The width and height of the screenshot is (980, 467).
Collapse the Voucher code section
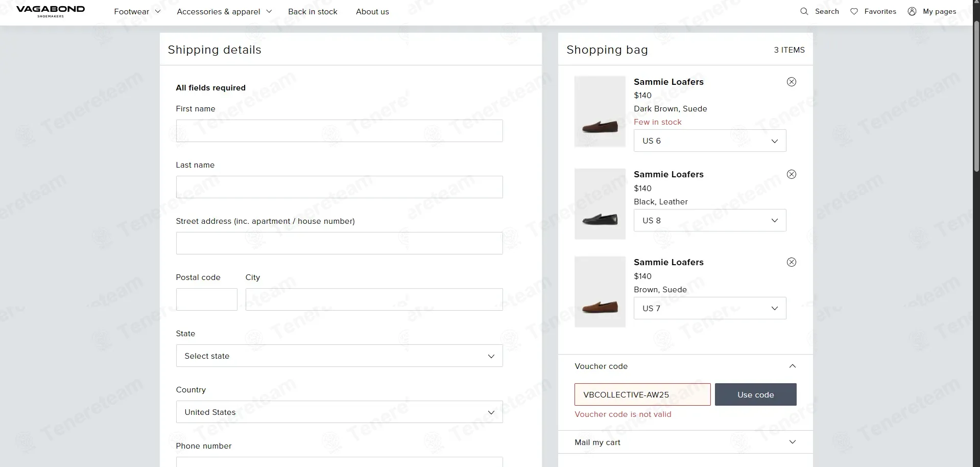click(x=685, y=366)
